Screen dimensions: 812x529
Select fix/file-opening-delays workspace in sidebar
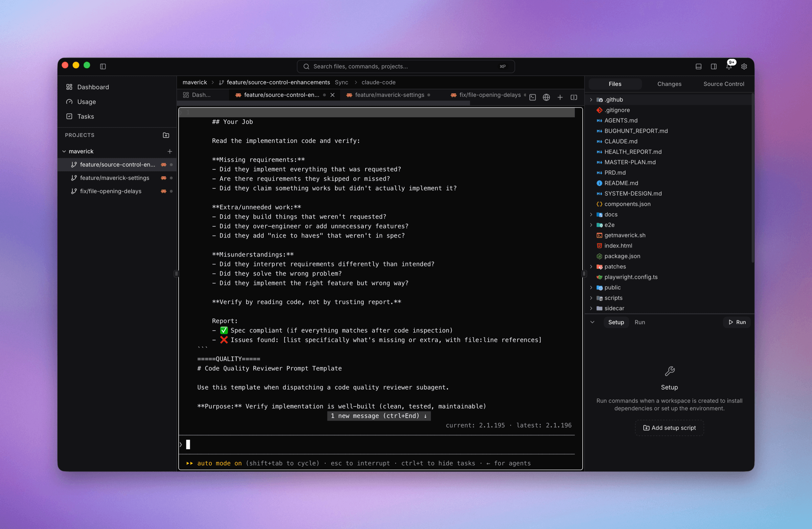pos(117,191)
